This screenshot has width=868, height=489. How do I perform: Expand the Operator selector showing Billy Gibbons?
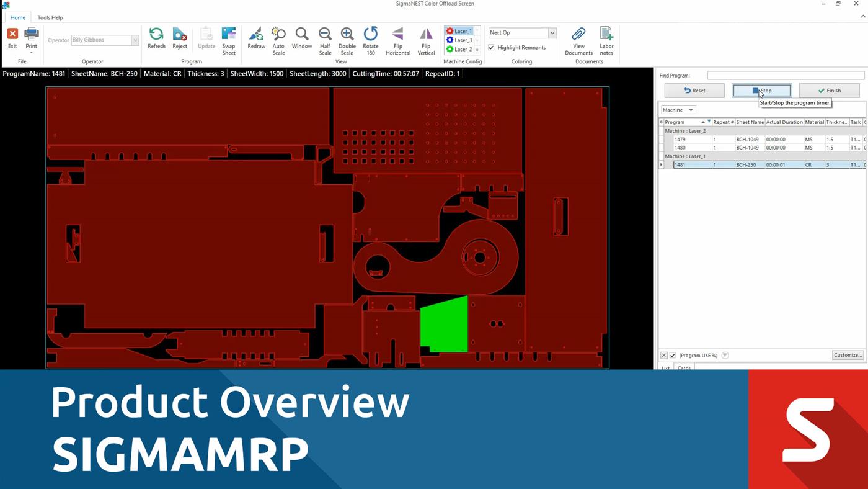(x=135, y=40)
